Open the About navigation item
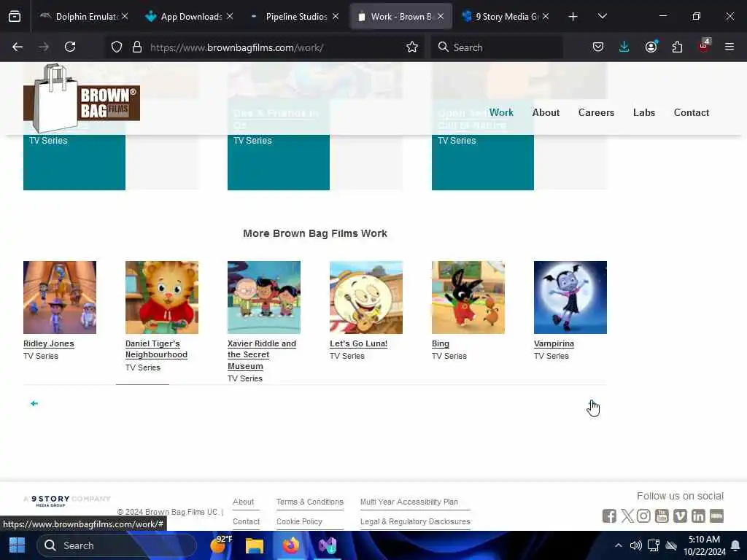This screenshot has height=560, width=747. 546,112
